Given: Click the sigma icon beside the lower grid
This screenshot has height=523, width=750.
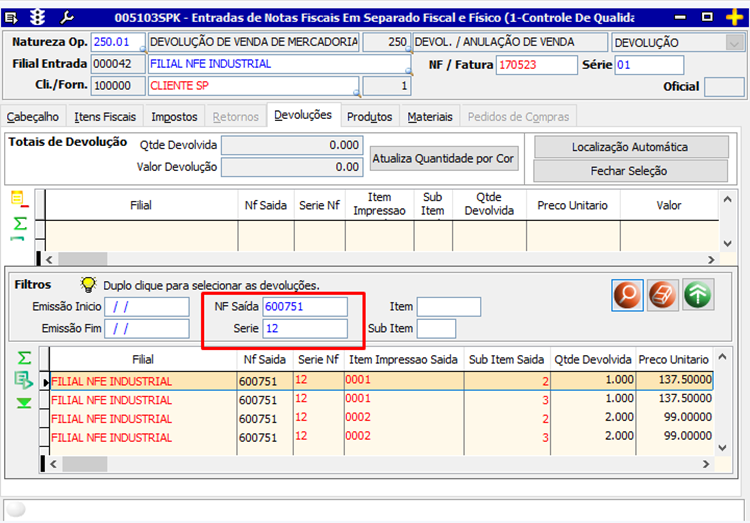Looking at the screenshot, I should (x=23, y=358).
